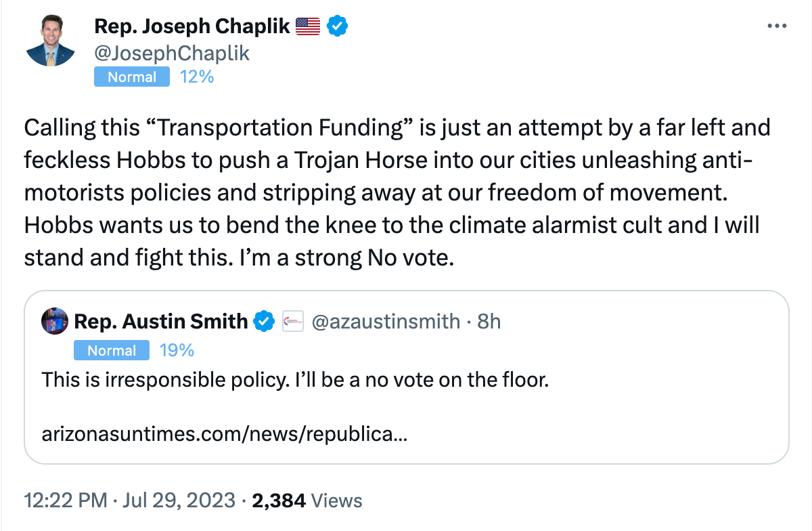Screen dimensions: 812x531
Task: Click the 8h timestamp on quoted tweet
Action: (489, 321)
